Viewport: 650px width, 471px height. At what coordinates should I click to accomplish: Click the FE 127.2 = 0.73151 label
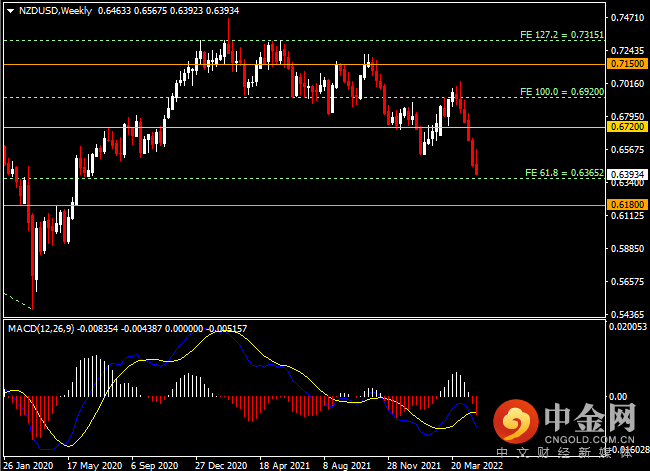(x=561, y=35)
